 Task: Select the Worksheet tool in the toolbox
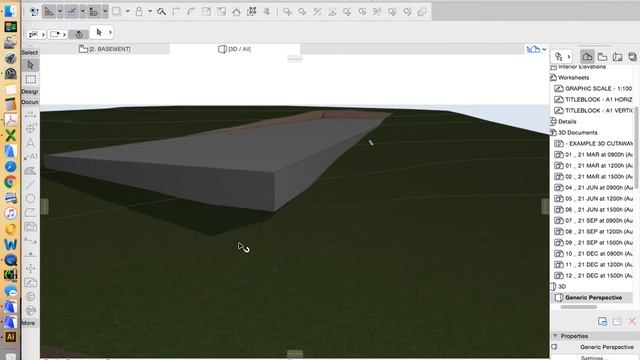31,282
